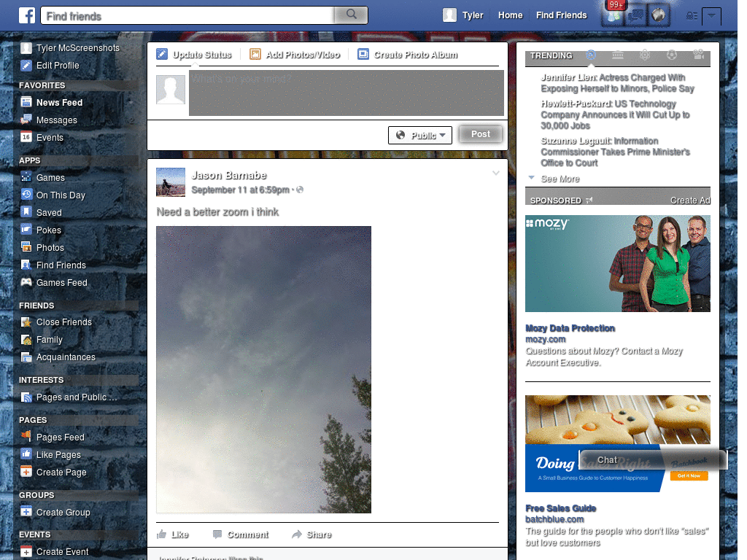Select Sports trending soccer ball icon

point(672,55)
